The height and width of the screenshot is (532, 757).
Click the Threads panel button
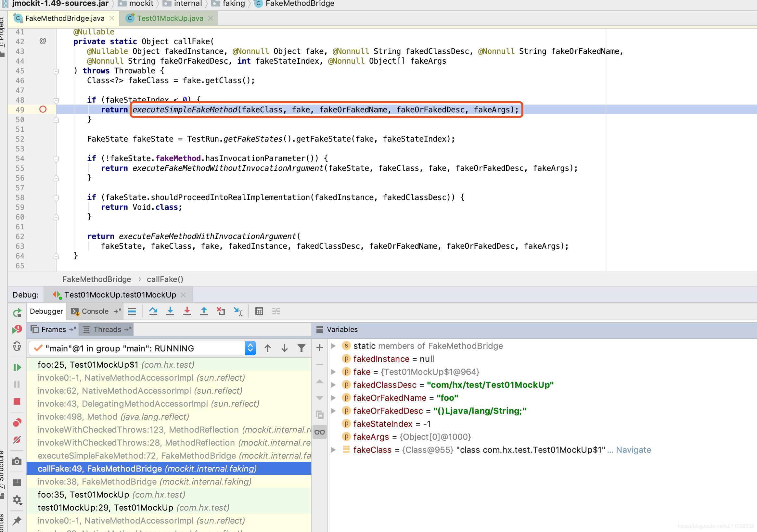point(107,329)
